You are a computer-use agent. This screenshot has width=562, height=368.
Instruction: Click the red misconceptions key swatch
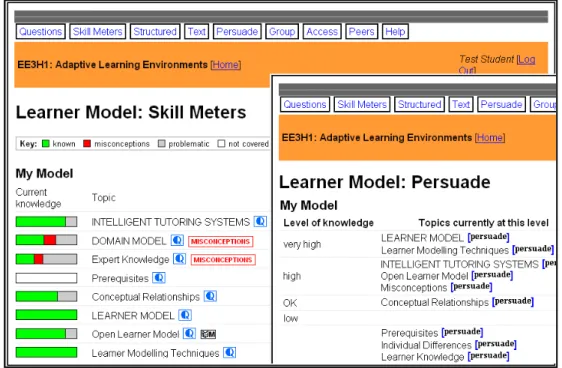point(87,144)
